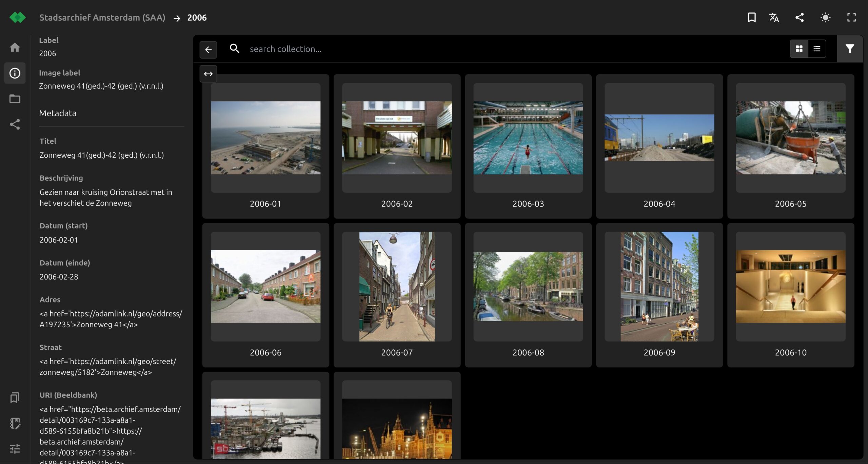The width and height of the screenshot is (868, 464).
Task: Open the 2006-04 railway thumbnail
Action: (x=659, y=138)
